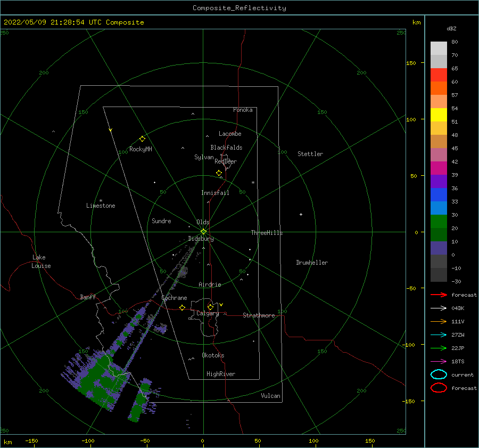Click the white 04DK arrow in legend

click(439, 308)
